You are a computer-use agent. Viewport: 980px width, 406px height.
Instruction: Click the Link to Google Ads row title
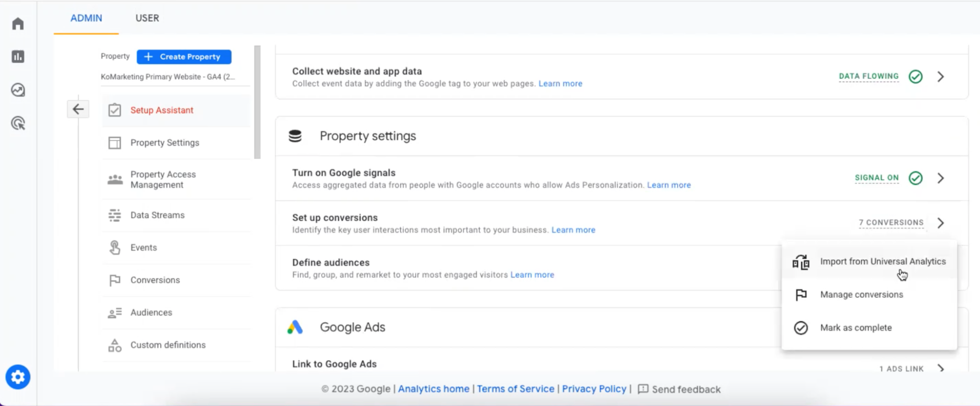click(x=334, y=364)
